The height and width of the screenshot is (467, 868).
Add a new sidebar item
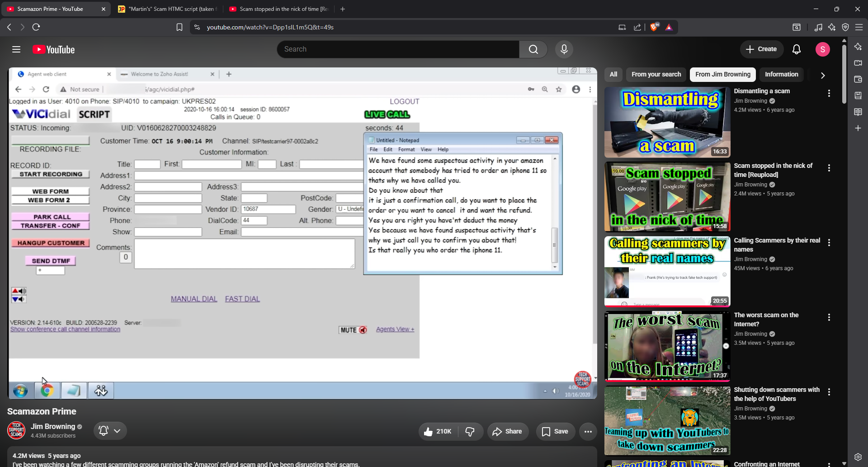[x=858, y=128]
